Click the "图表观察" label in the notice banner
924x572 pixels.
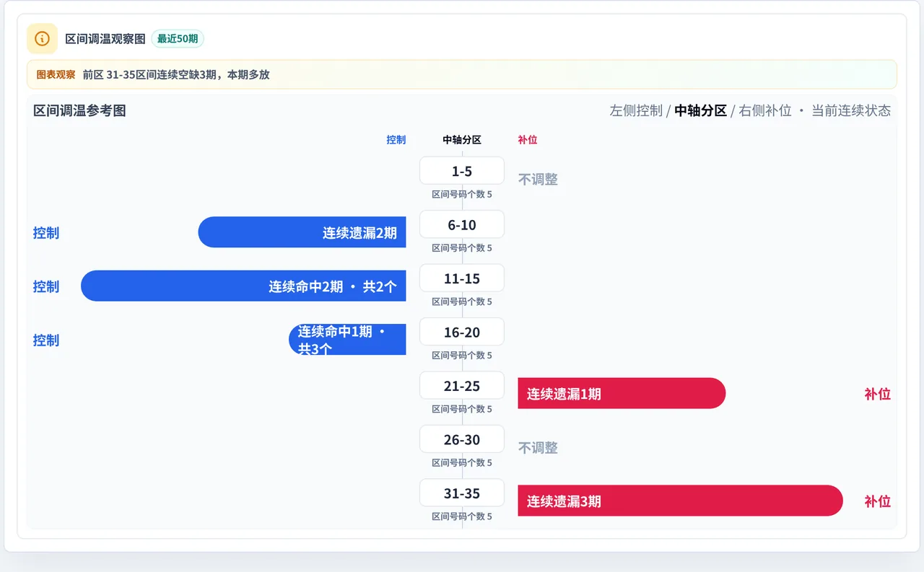click(56, 74)
